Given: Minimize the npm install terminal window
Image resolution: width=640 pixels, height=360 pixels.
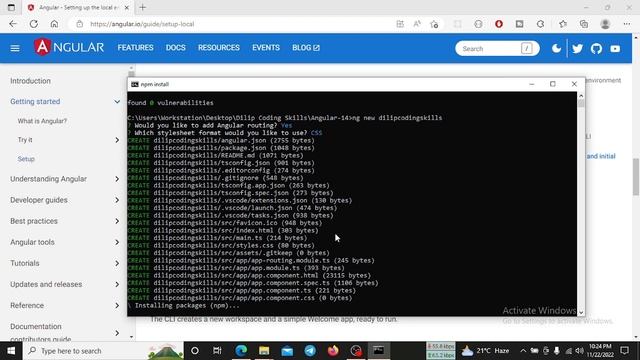Looking at the screenshot, I should click(x=531, y=84).
